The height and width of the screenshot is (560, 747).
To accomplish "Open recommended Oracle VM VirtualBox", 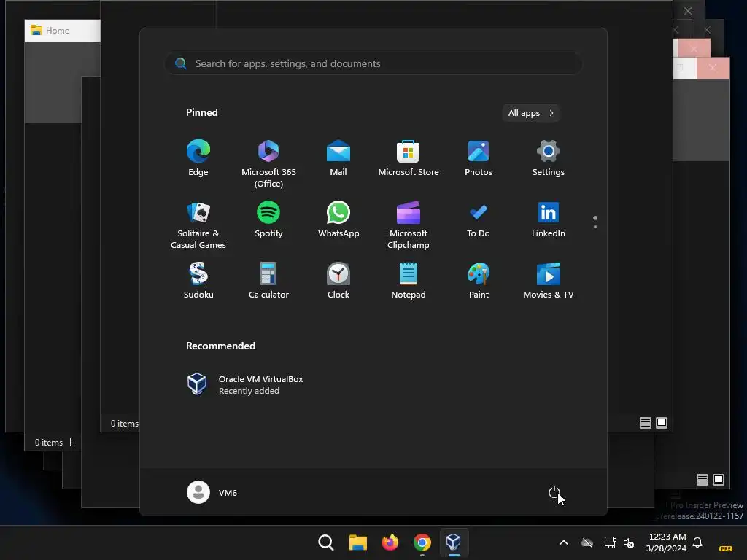I will [245, 385].
